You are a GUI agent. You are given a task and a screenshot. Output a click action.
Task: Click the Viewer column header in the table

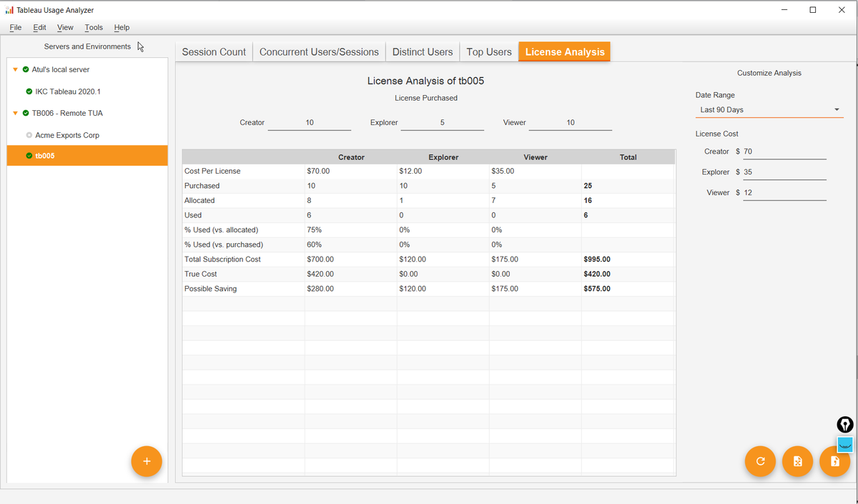click(536, 157)
